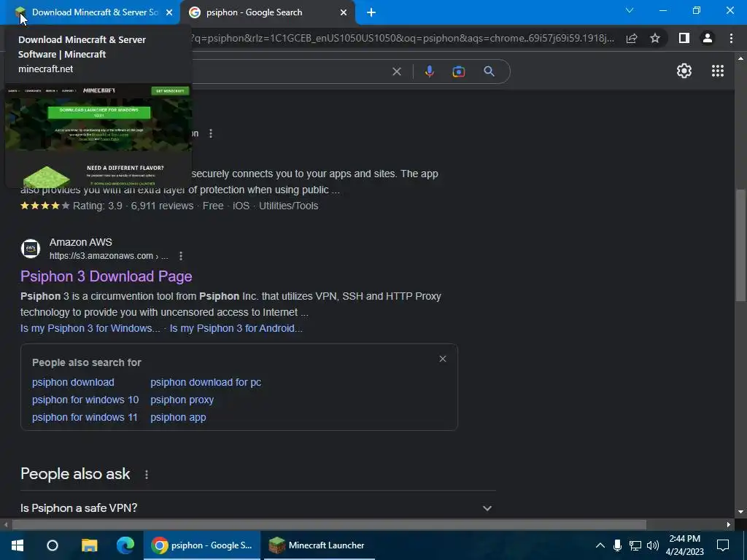The height and width of the screenshot is (560, 747).
Task: Open People also ask options menu
Action: (x=146, y=475)
